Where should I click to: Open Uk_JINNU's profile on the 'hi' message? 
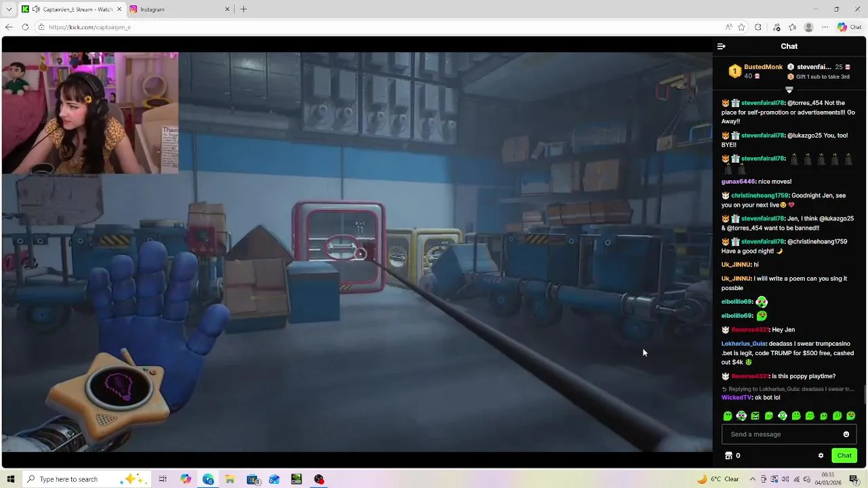point(736,265)
